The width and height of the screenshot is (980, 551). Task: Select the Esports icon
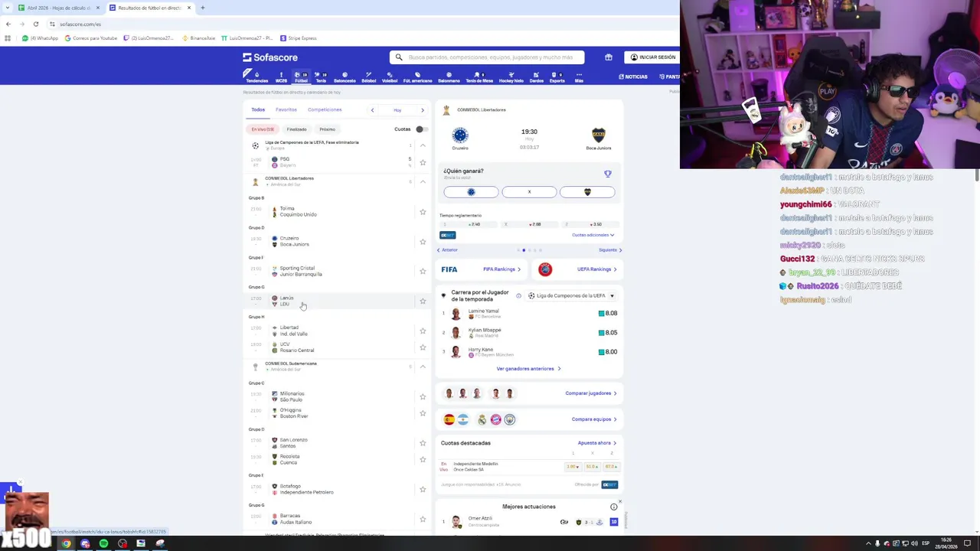557,77
